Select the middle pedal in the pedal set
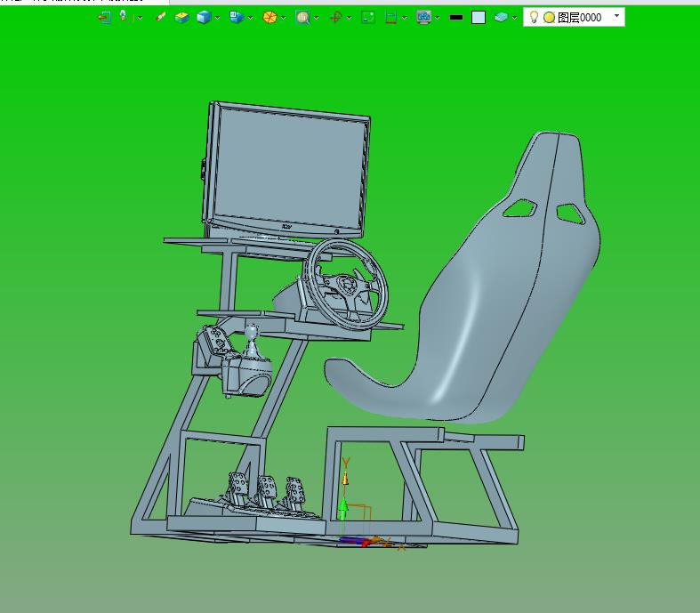This screenshot has width=700, height=613. pyautogui.click(x=267, y=488)
